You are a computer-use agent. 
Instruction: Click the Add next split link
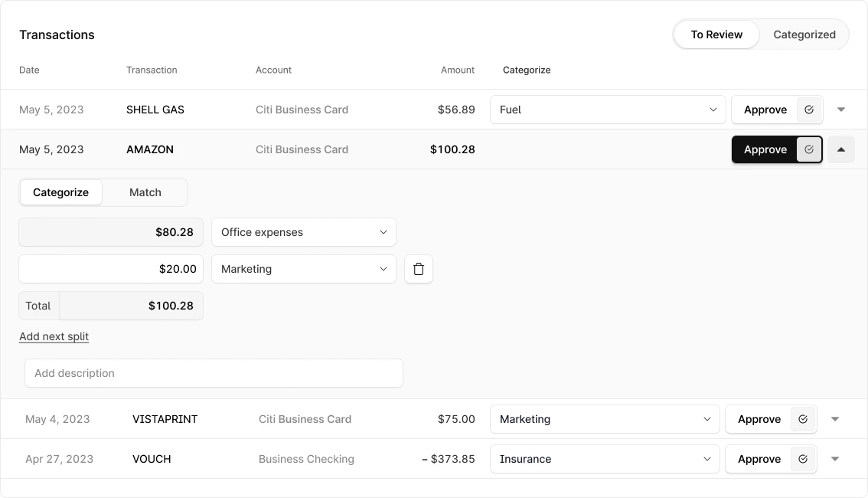pos(54,336)
